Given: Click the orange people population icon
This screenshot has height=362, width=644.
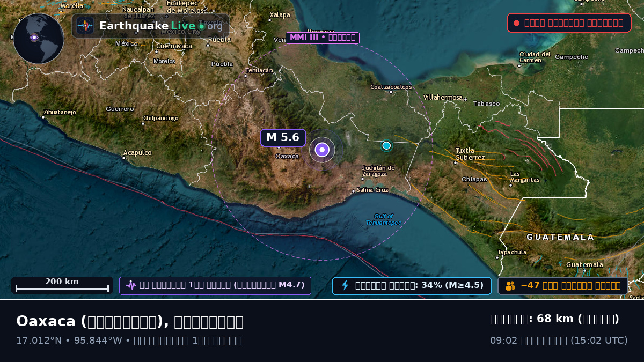Looking at the screenshot, I should pyautogui.click(x=510, y=286).
